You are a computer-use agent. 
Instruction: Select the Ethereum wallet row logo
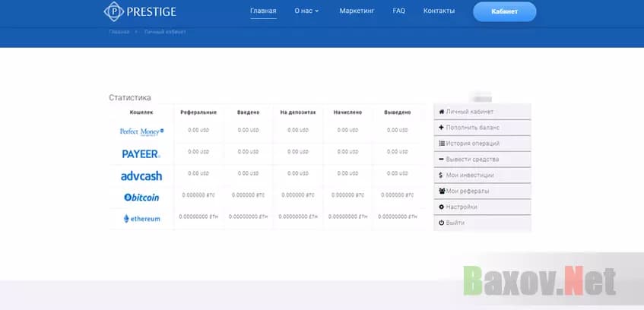coord(141,219)
